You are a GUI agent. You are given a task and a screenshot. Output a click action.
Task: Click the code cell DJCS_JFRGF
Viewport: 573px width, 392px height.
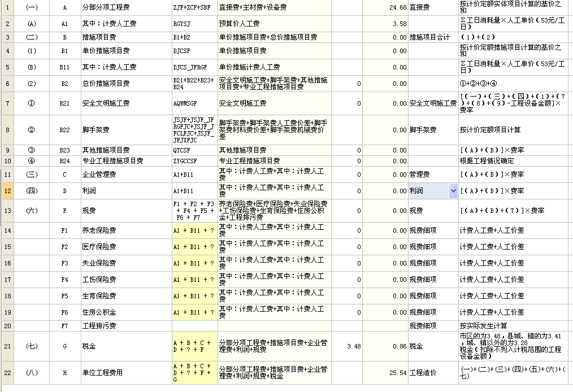(x=195, y=67)
